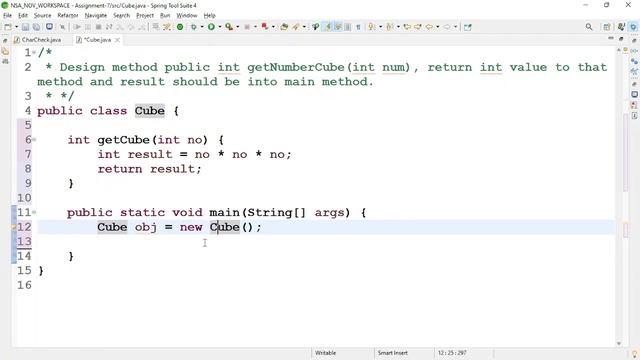
Task: Open the Refactor menu
Action: pos(68,16)
